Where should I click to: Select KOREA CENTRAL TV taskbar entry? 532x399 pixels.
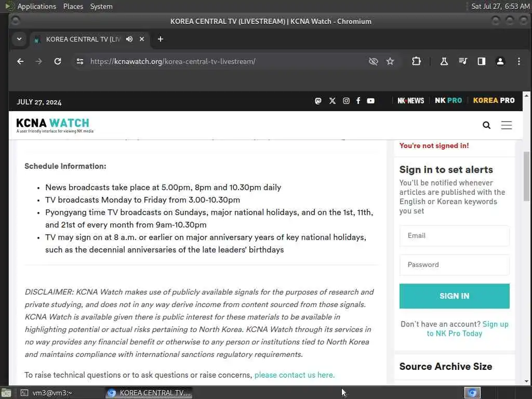point(149,393)
